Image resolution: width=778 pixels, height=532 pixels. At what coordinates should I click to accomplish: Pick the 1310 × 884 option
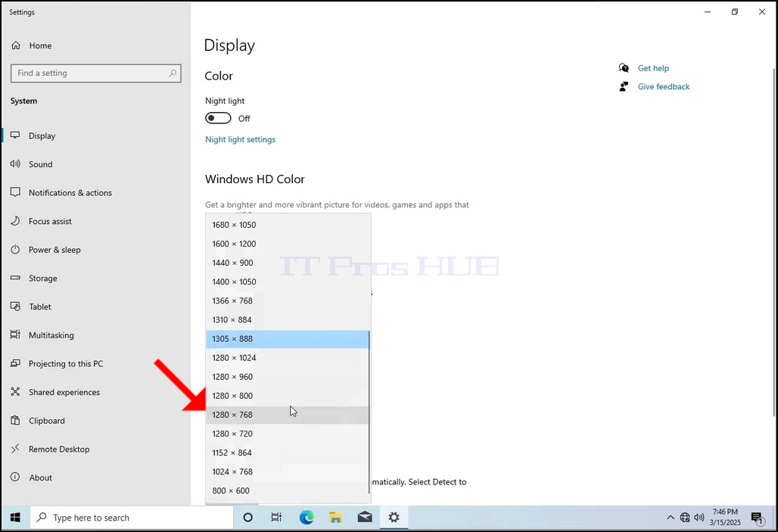[288, 319]
